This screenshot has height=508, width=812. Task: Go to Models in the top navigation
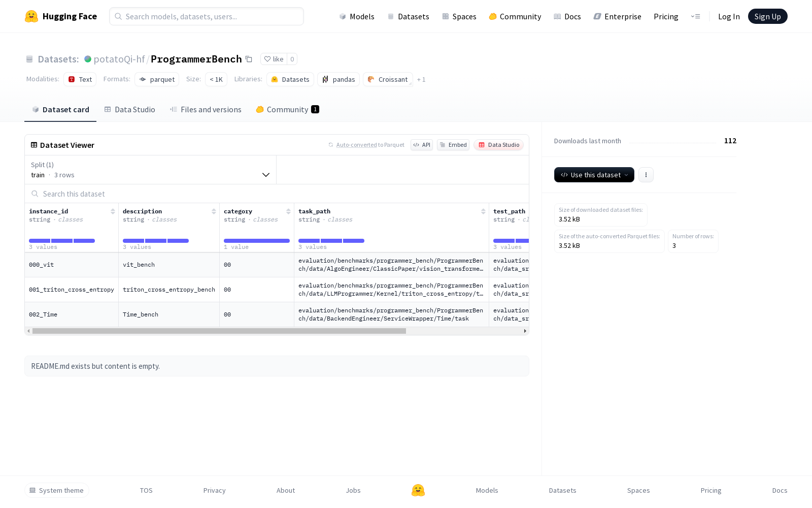click(x=357, y=16)
